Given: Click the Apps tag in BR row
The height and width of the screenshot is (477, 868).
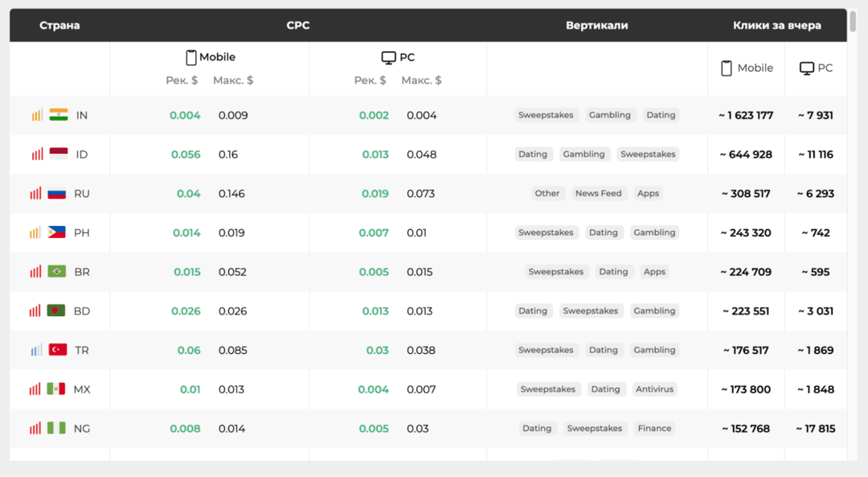Looking at the screenshot, I should [654, 272].
